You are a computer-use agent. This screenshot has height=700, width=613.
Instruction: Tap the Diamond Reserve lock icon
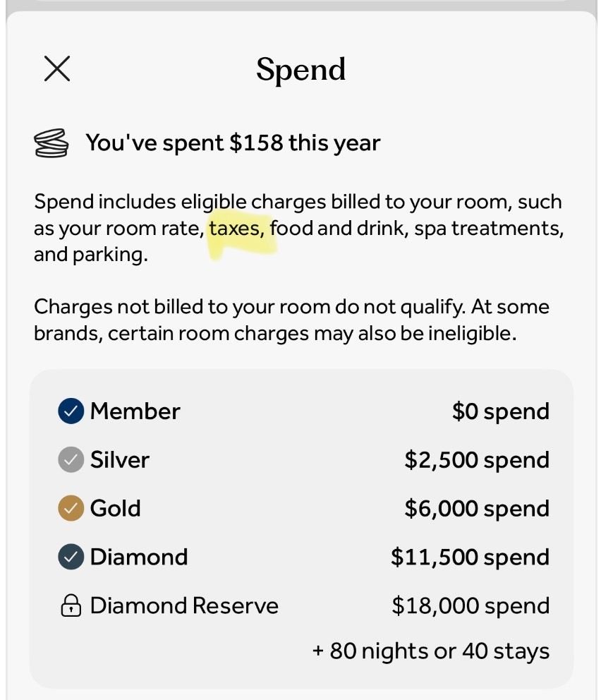pyautogui.click(x=71, y=606)
